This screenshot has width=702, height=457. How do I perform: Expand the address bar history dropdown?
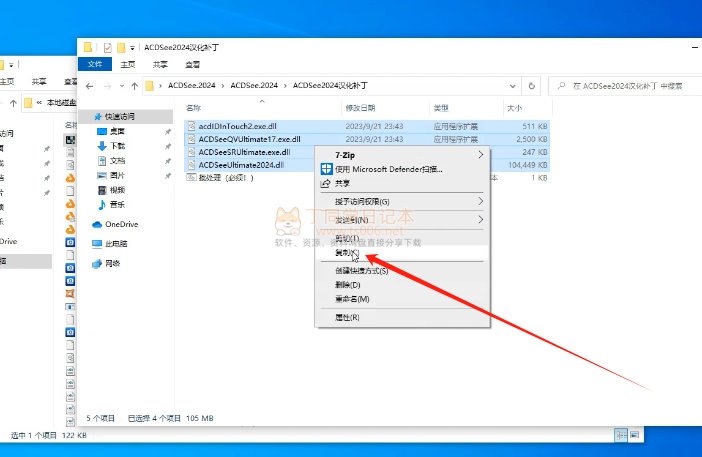[x=513, y=86]
